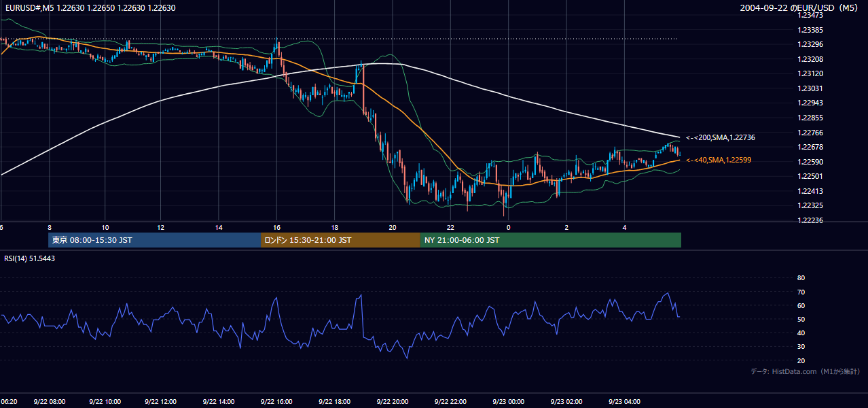Click the London 15:30-21:00 JST session bar
Screen dimensions: 868x408
[x=340, y=240]
